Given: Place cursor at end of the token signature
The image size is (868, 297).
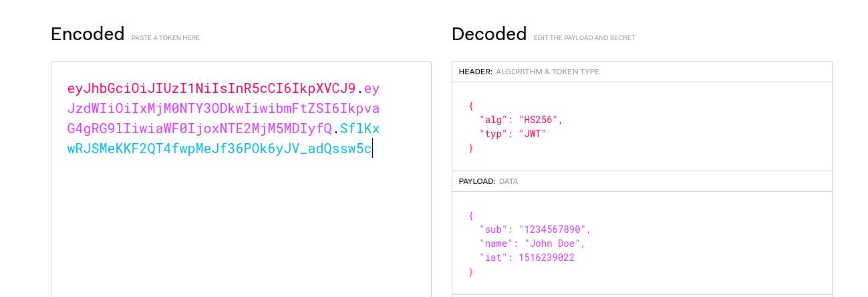Looking at the screenshot, I should [372, 148].
